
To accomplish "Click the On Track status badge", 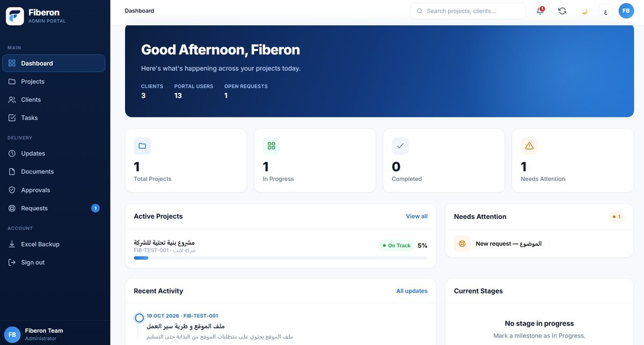I will [x=396, y=245].
